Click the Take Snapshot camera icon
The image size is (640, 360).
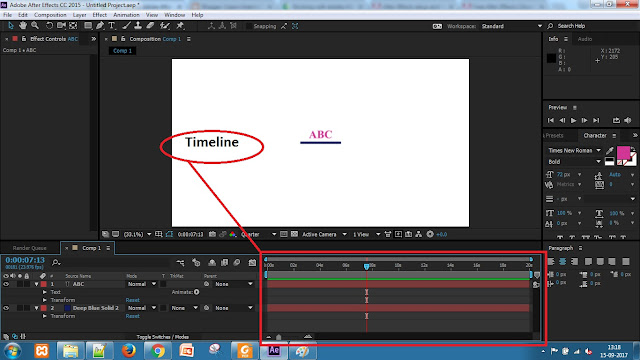(x=212, y=234)
